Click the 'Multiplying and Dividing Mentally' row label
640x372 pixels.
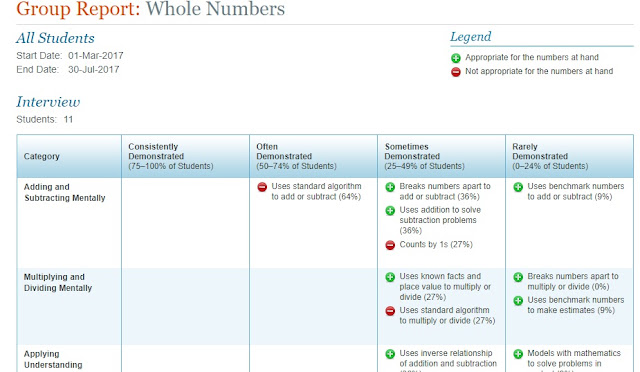tap(58, 283)
